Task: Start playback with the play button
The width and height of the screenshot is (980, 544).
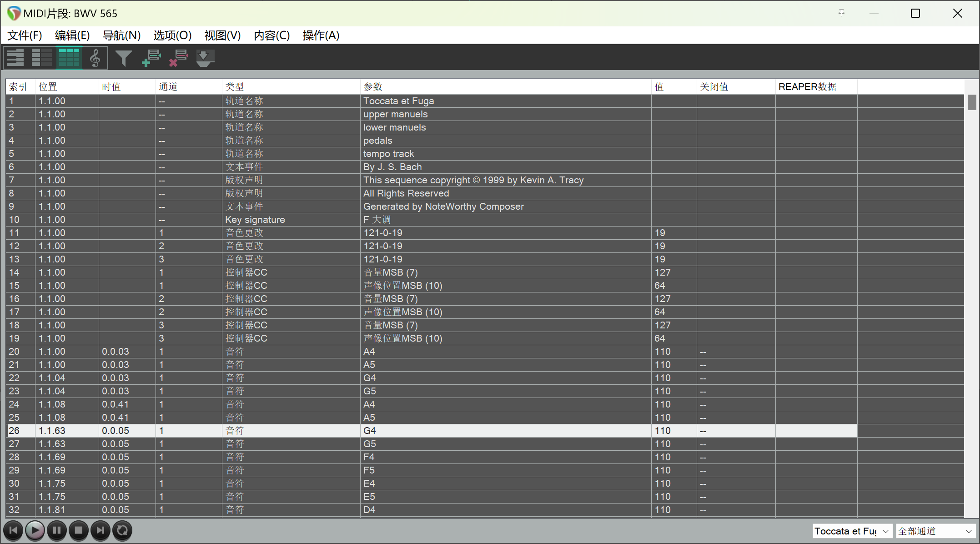Action: pyautogui.click(x=35, y=530)
